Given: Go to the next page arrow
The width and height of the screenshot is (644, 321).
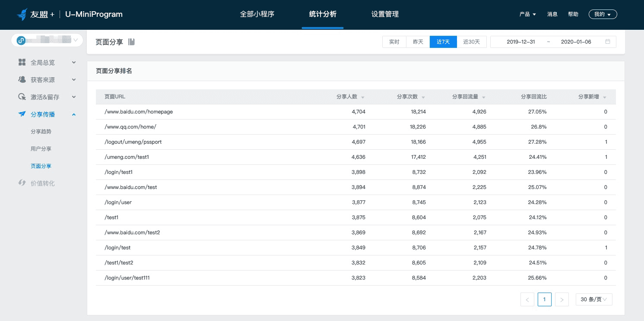Looking at the screenshot, I should (x=562, y=299).
